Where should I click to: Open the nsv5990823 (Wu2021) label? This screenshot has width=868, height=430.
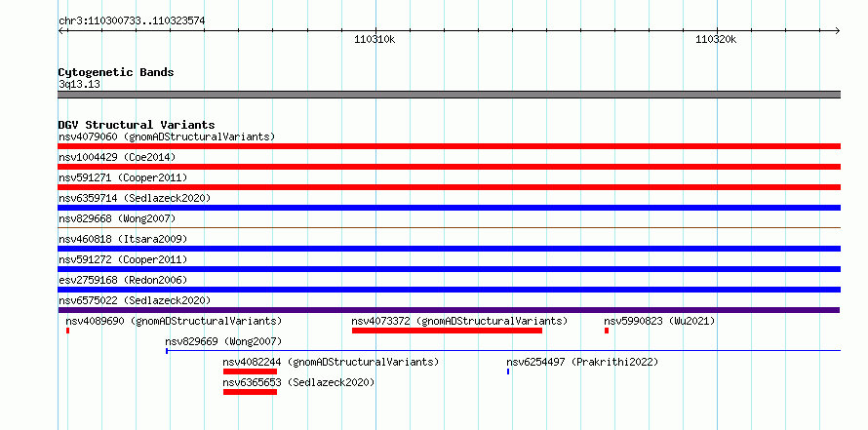click(659, 321)
